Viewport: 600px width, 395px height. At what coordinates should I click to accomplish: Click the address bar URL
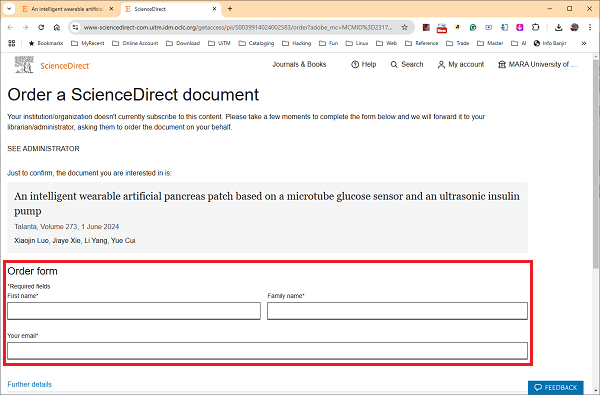238,28
